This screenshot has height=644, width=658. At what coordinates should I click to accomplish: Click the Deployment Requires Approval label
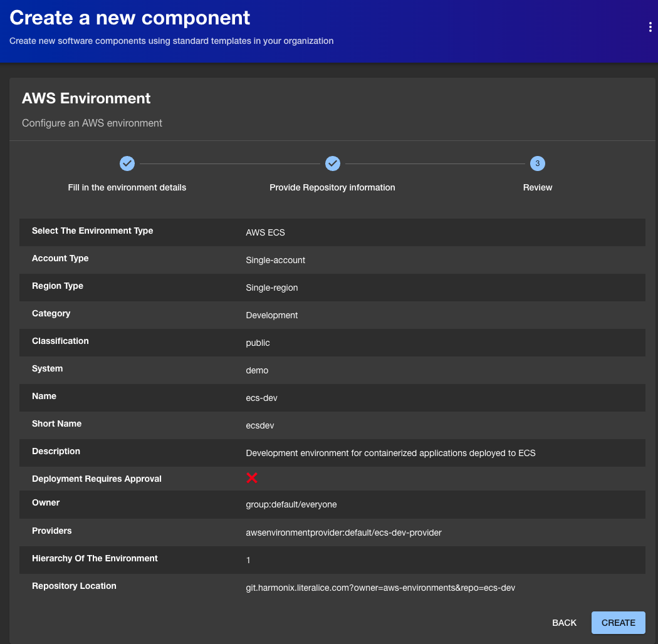(x=97, y=479)
